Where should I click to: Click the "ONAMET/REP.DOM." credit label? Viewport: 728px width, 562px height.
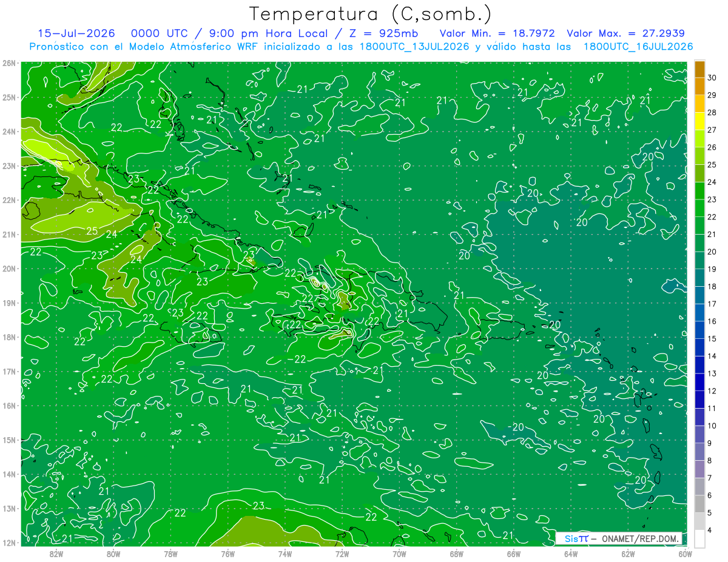[641, 538]
